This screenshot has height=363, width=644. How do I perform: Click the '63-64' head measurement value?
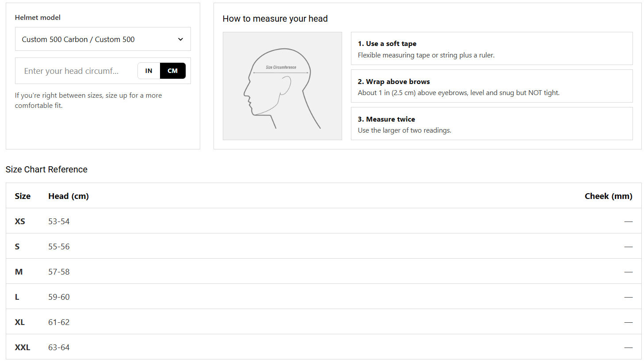pos(59,347)
